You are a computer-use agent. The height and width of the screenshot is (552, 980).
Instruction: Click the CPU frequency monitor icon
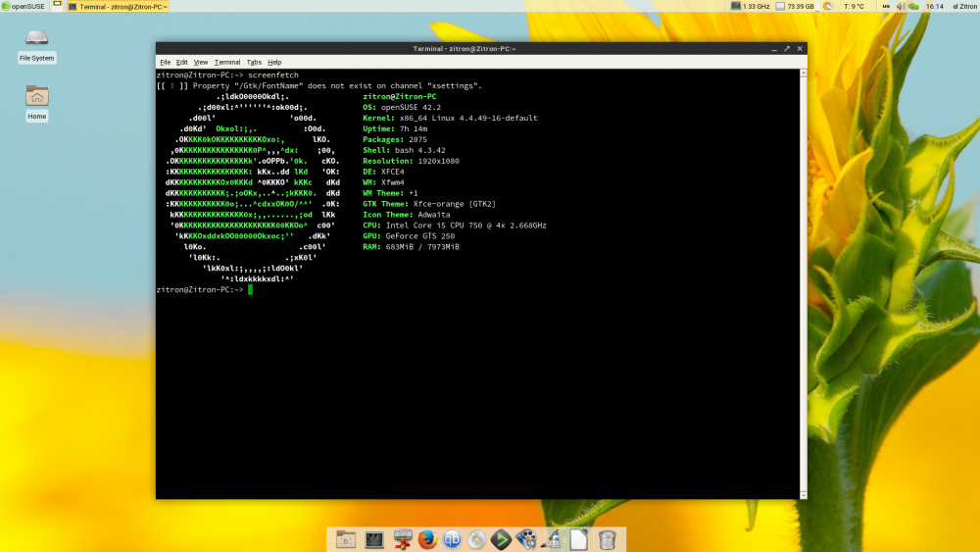pyautogui.click(x=736, y=6)
